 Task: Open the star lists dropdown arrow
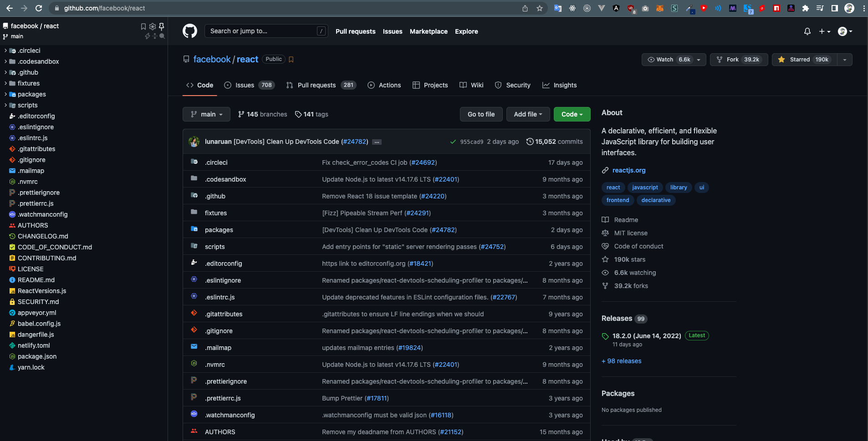(x=845, y=60)
